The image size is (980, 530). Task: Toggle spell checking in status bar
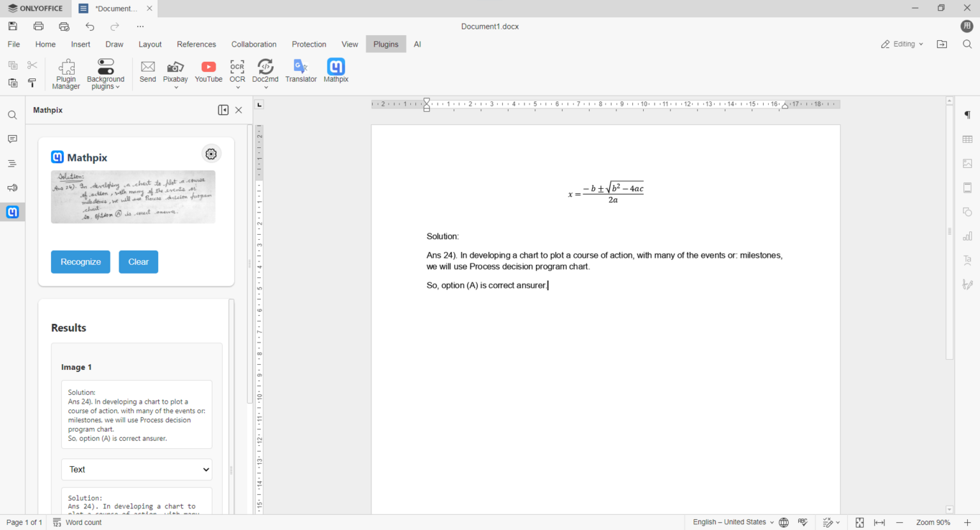pyautogui.click(x=803, y=522)
